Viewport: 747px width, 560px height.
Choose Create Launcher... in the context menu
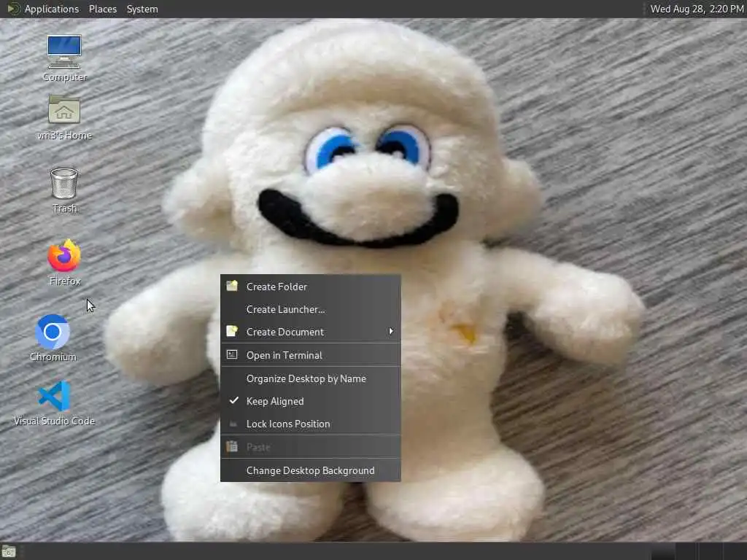[310, 309]
